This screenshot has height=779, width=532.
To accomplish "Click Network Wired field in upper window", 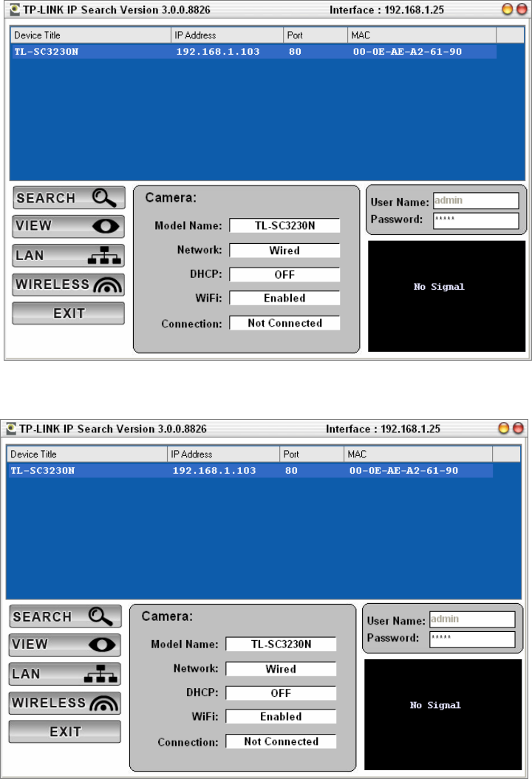I will click(284, 251).
